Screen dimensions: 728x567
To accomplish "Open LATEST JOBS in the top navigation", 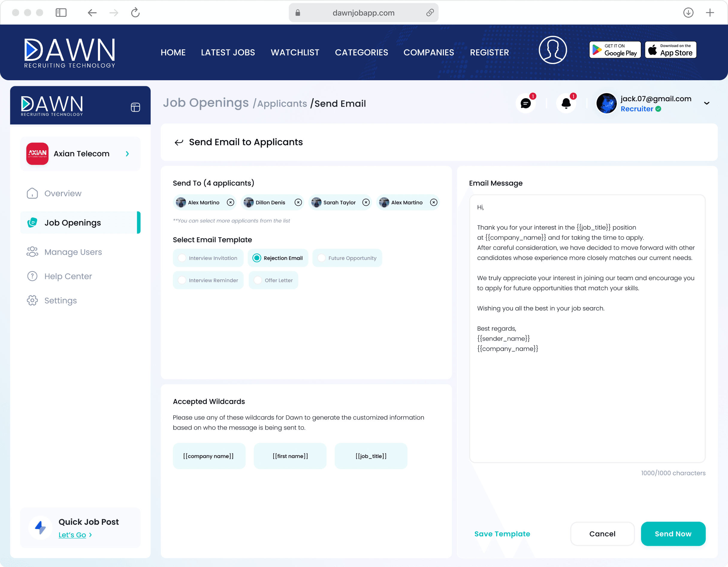I will pyautogui.click(x=228, y=52).
